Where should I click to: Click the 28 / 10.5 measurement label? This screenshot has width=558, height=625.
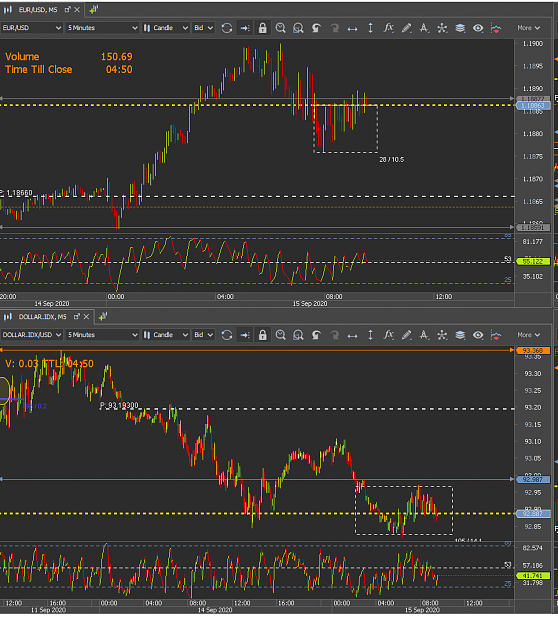pyautogui.click(x=391, y=159)
